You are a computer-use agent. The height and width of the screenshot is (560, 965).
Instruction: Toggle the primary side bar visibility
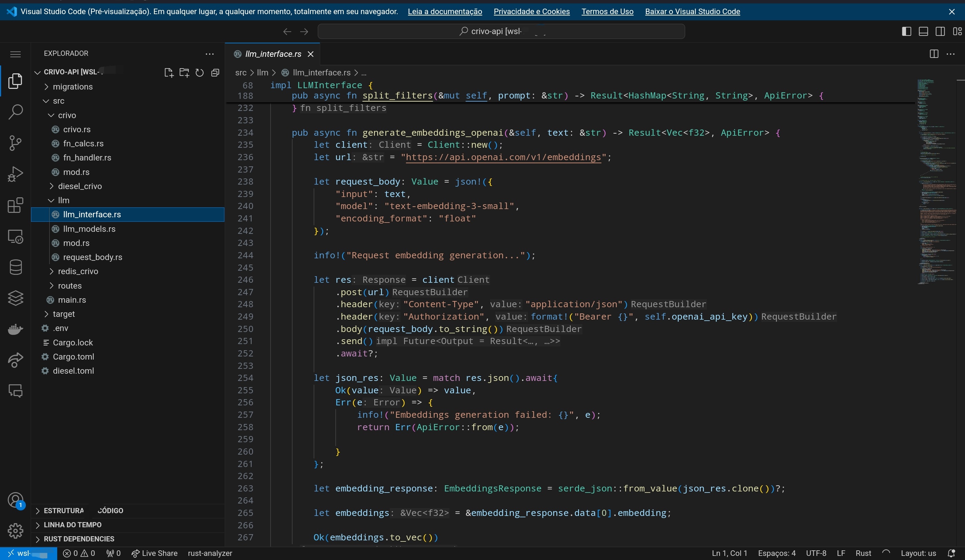906,31
